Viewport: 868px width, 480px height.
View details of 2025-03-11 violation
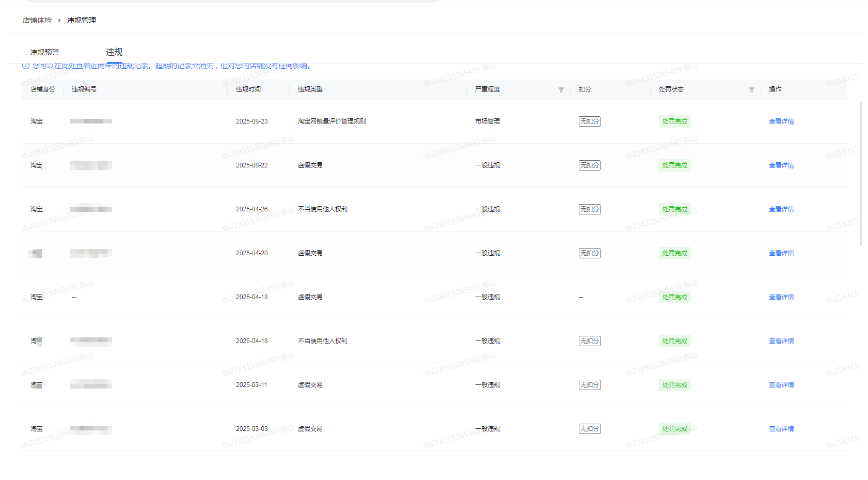[781, 385]
